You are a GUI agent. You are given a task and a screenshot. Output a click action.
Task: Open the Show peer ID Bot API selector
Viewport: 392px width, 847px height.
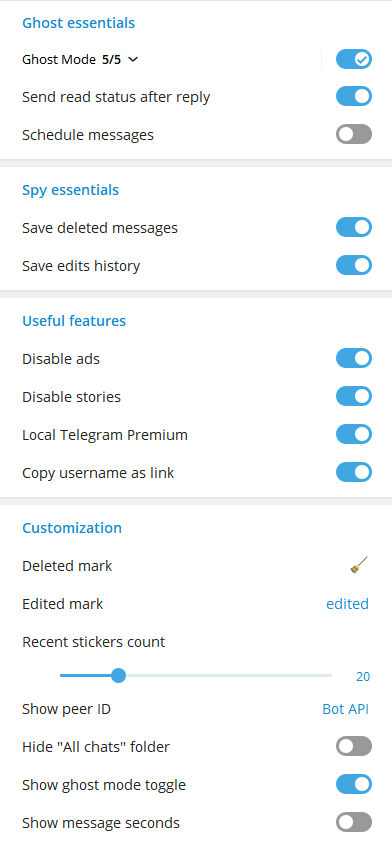click(346, 709)
